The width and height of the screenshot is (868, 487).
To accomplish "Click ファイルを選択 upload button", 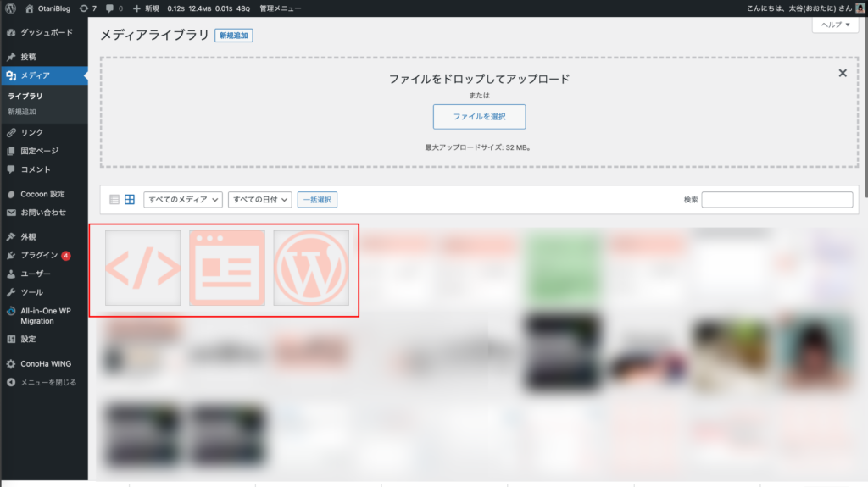I will [x=480, y=117].
